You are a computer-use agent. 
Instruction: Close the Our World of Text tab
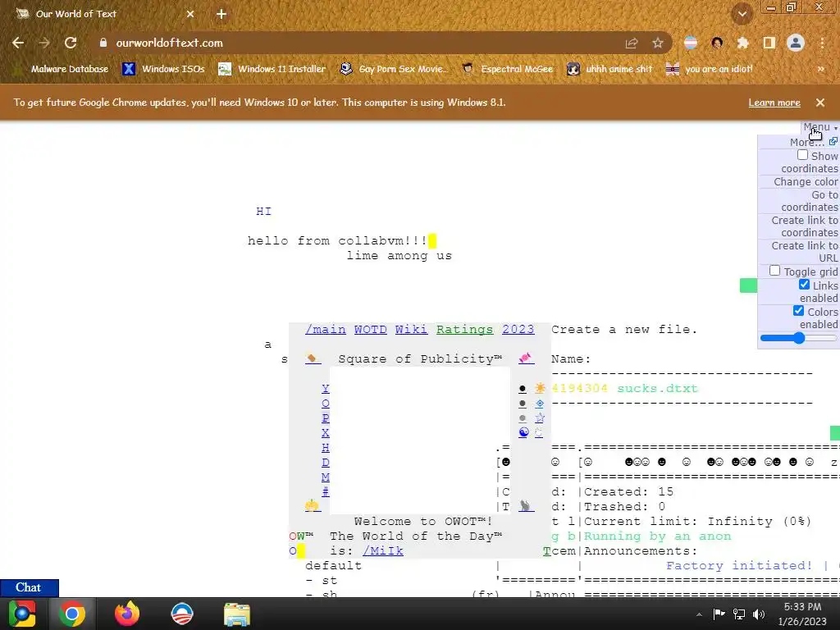(190, 14)
